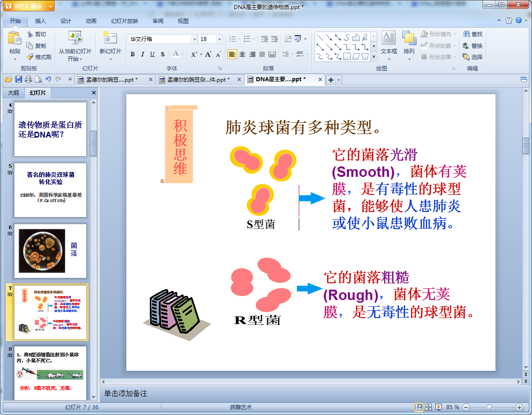Switch to the Design (设计) ribbon tab
Screen dimensions: 532x415
tap(65, 21)
